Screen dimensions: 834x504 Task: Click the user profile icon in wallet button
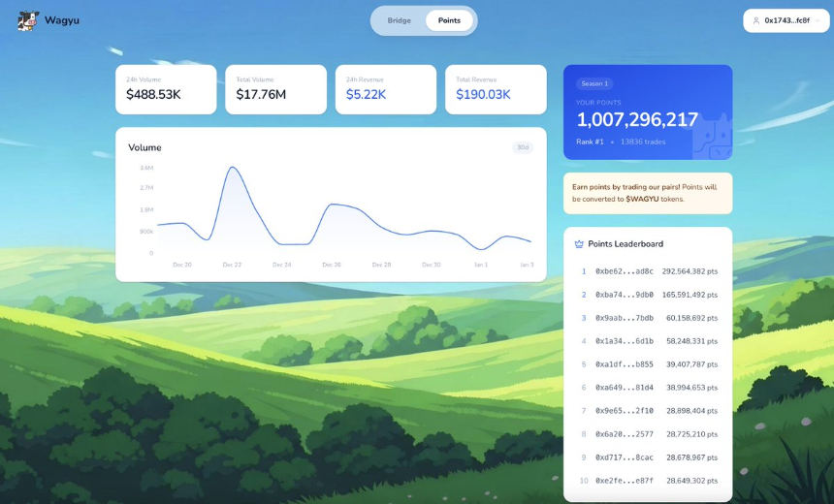(755, 20)
